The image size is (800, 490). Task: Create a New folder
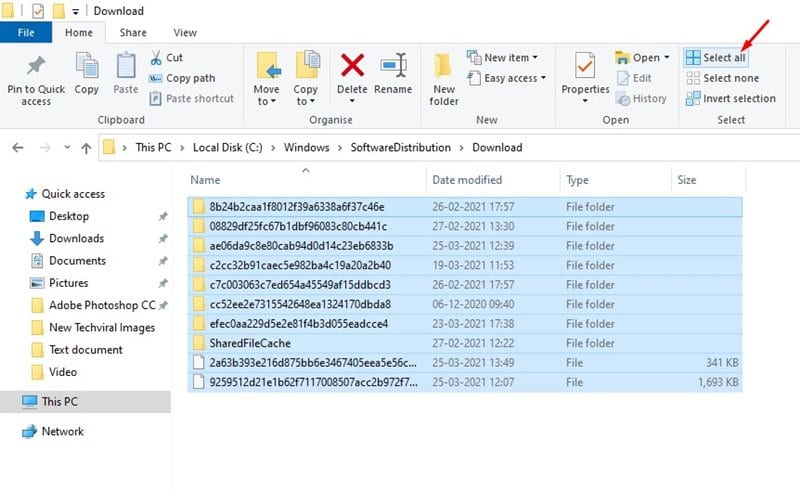(x=444, y=79)
